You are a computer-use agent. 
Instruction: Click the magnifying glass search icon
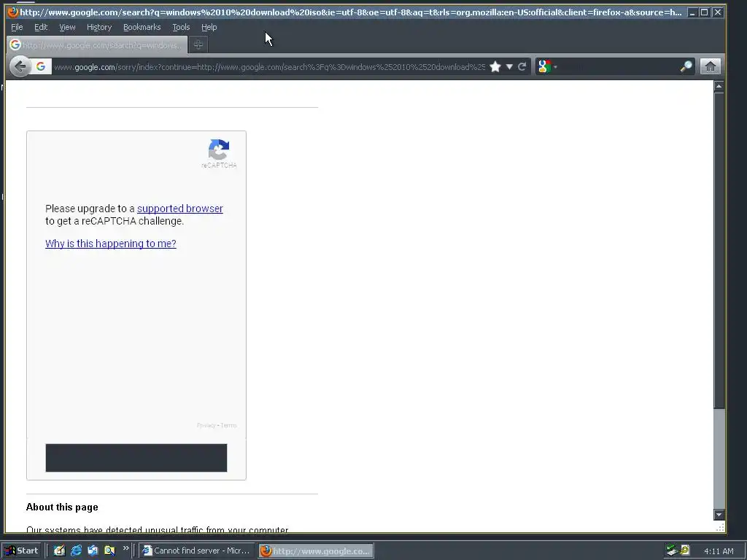(x=686, y=66)
